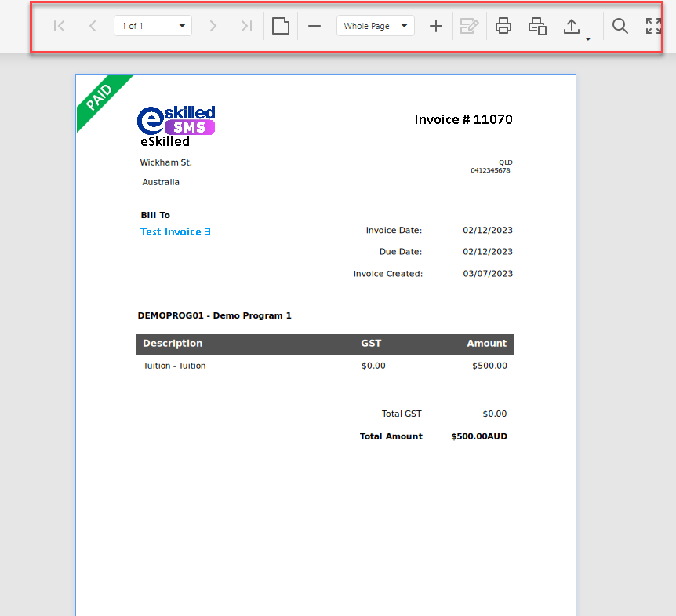
Task: Select the 'Total GST' label
Action: pyautogui.click(x=402, y=414)
